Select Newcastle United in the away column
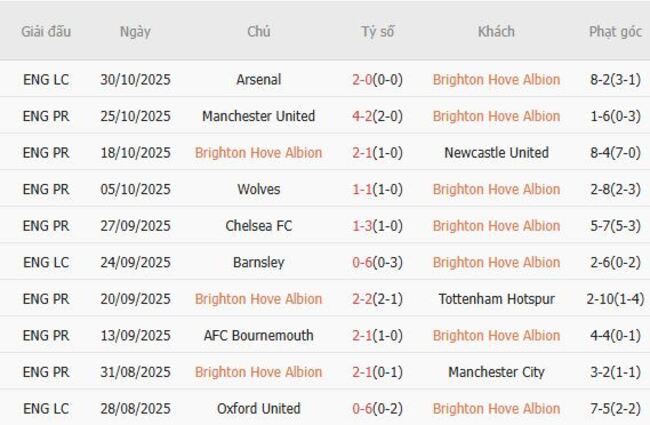 [496, 153]
